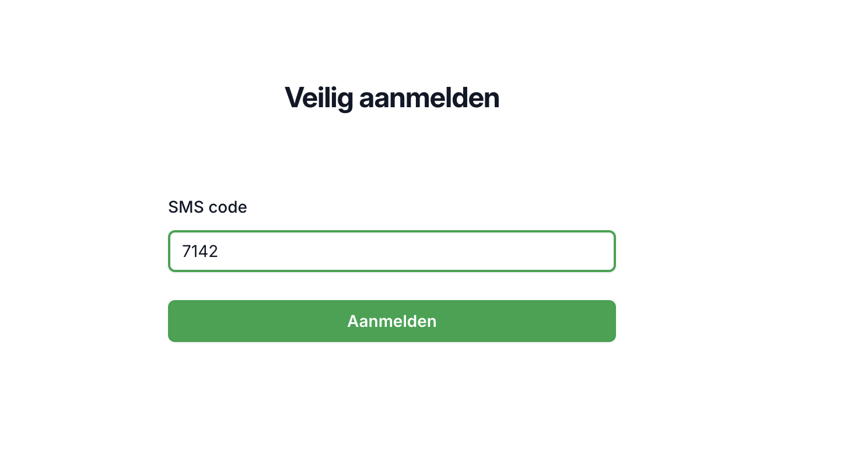
Task: Activate the green-bordered text input
Action: [391, 251]
